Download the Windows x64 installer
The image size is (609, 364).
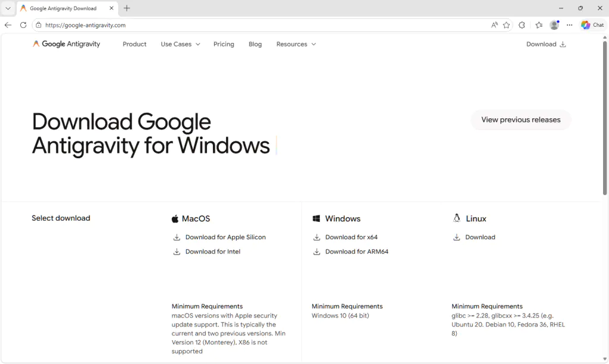(x=351, y=237)
